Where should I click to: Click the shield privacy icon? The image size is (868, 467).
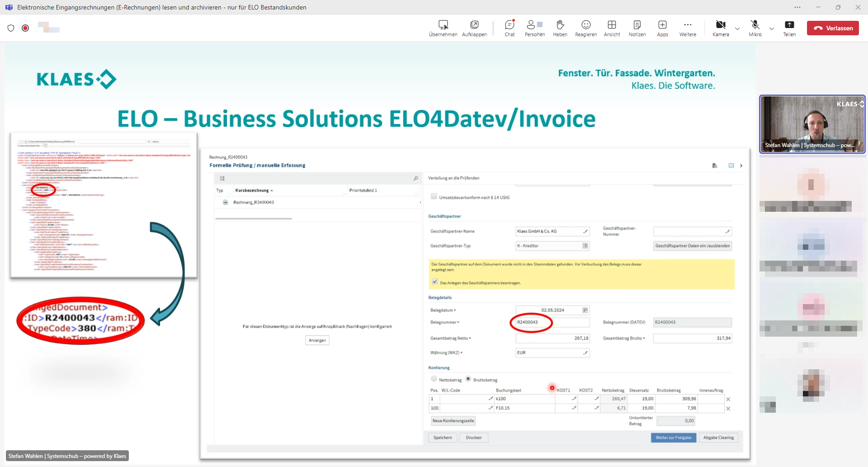11,28
